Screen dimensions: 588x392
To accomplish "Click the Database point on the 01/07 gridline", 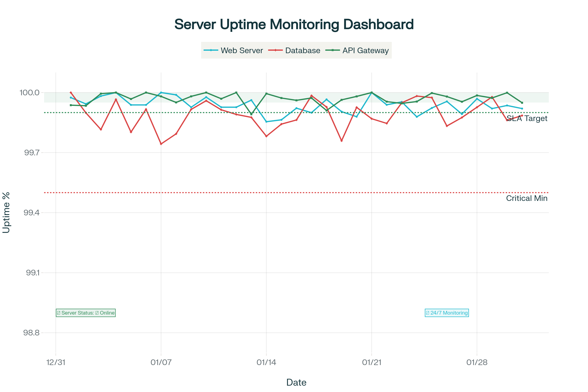I will pos(161,144).
